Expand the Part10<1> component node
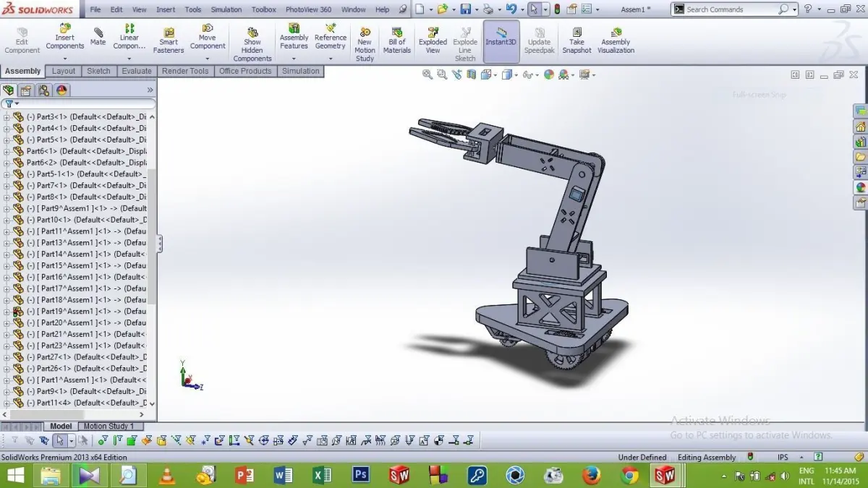 tap(7, 220)
